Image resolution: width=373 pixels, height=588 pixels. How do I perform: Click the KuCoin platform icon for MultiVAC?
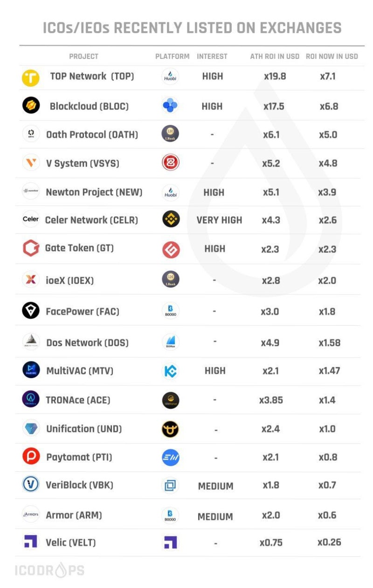(171, 371)
